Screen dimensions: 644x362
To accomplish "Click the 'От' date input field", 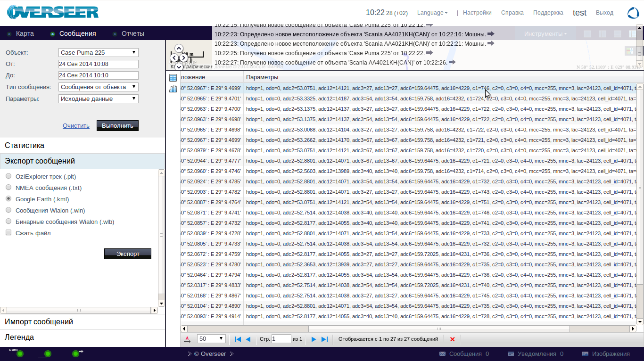I will click(x=98, y=64).
